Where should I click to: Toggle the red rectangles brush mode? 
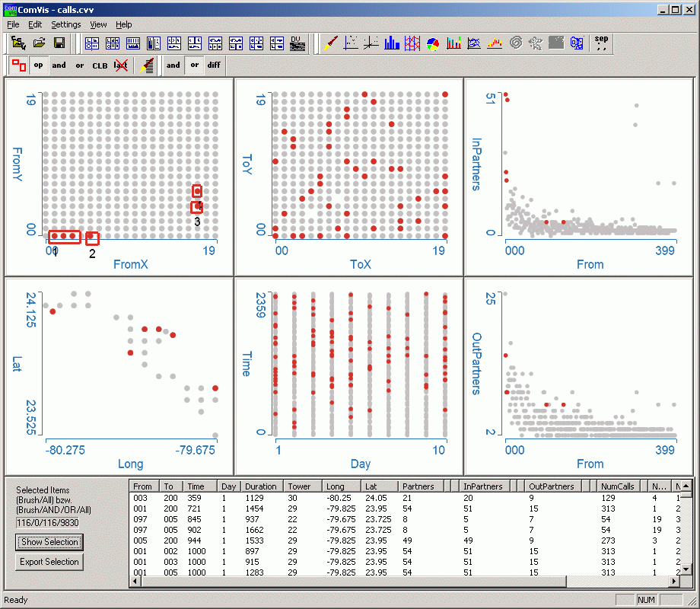coord(19,65)
